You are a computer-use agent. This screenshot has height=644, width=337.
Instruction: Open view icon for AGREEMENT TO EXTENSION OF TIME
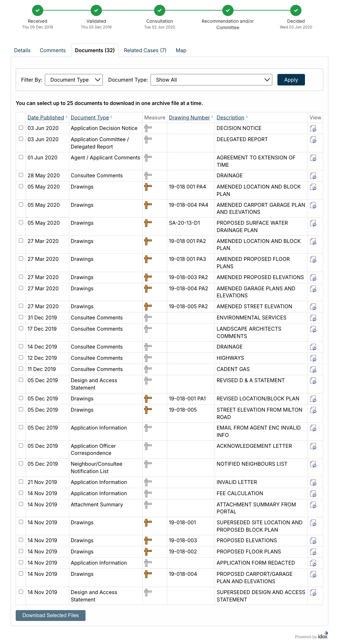point(313,158)
